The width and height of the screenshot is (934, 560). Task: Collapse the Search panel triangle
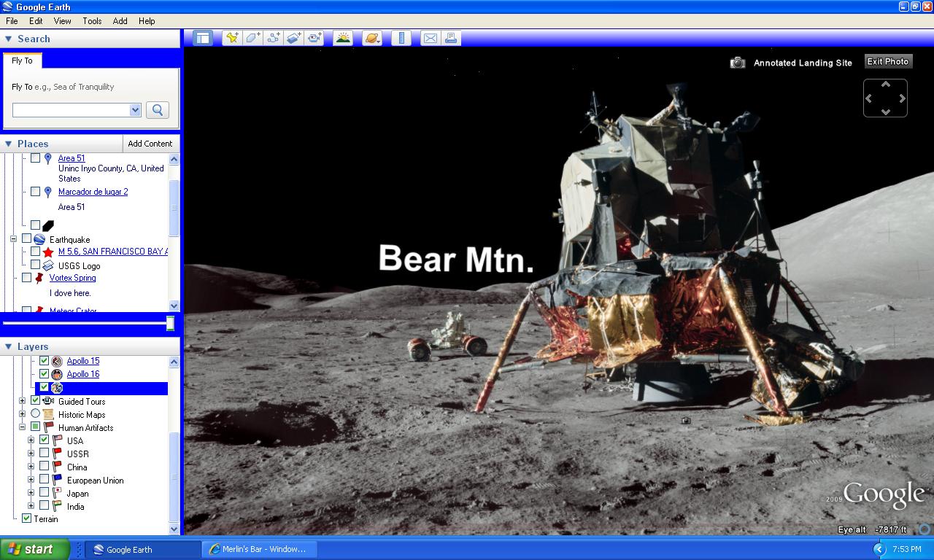pyautogui.click(x=8, y=39)
